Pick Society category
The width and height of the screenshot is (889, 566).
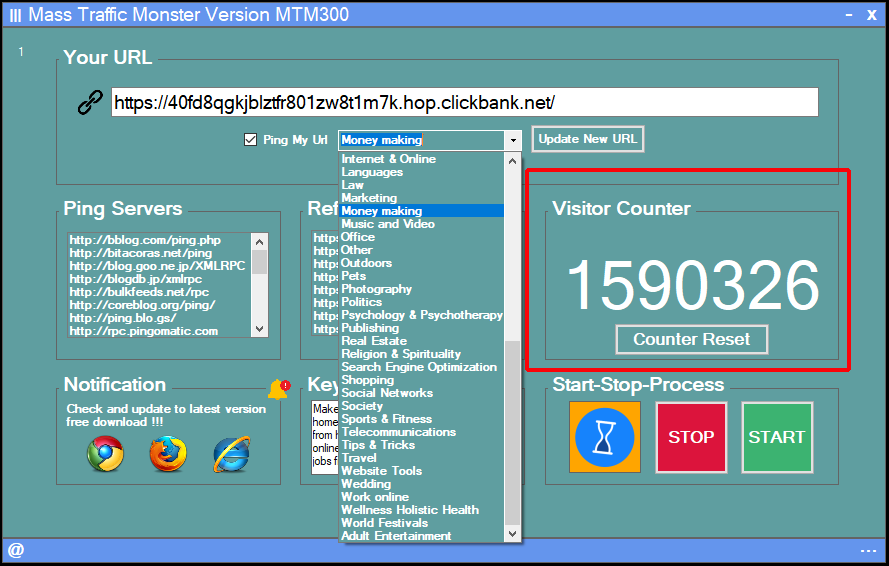click(x=421, y=407)
